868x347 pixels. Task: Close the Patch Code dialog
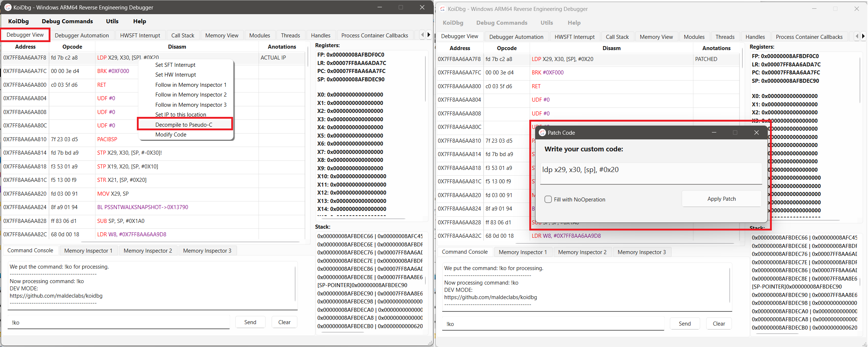[757, 132]
